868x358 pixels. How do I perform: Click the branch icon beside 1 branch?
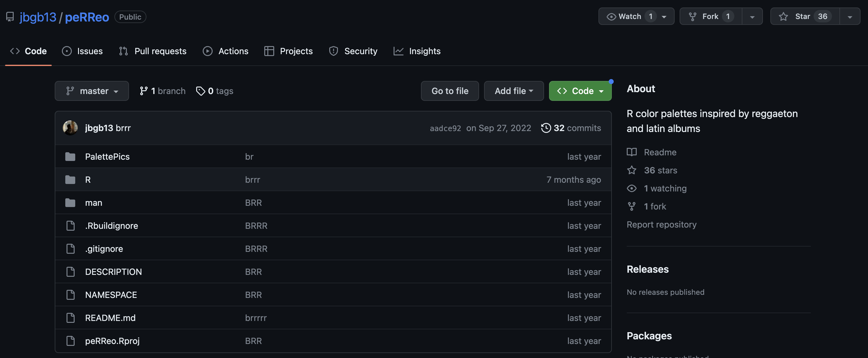coord(144,91)
